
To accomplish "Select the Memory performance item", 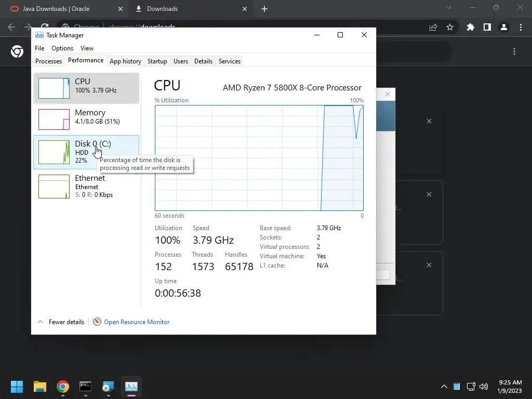I will 86,119.
